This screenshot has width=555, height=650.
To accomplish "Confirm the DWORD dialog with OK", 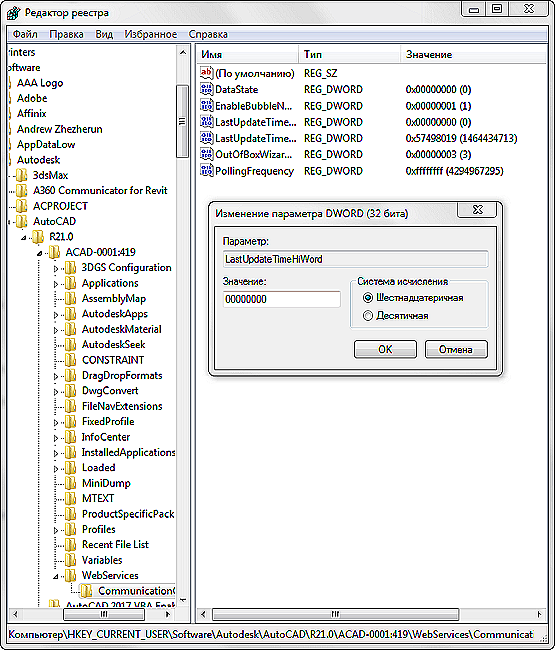I will [385, 349].
